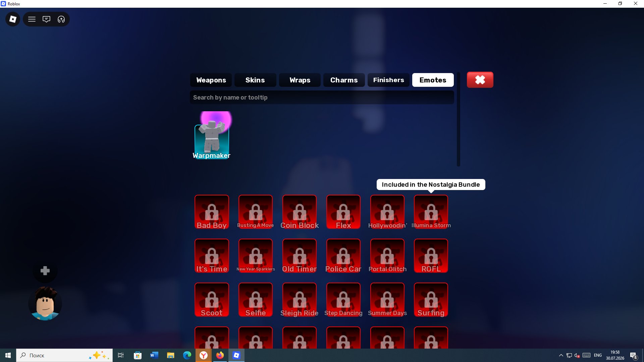Click the Roblox taskbar icon
The image size is (644, 362).
coord(236,355)
